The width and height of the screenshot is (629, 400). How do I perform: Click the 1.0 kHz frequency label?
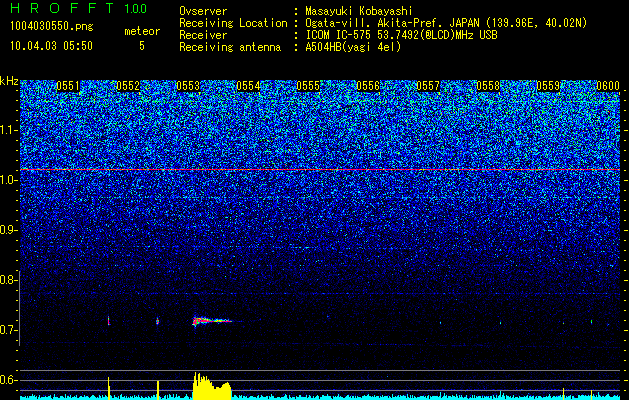coord(8,180)
